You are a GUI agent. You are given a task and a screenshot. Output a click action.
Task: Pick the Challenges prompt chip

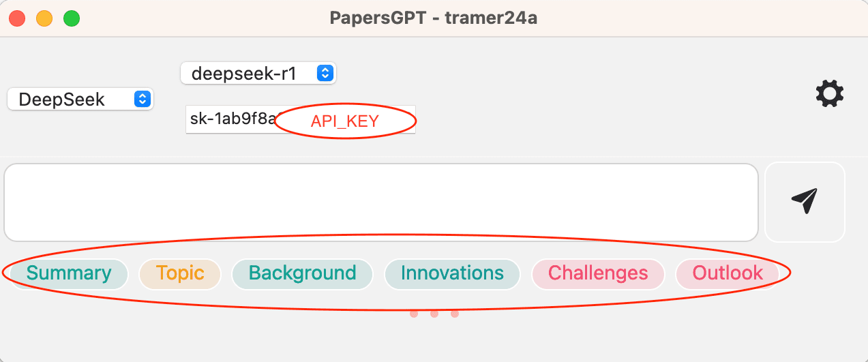598,273
